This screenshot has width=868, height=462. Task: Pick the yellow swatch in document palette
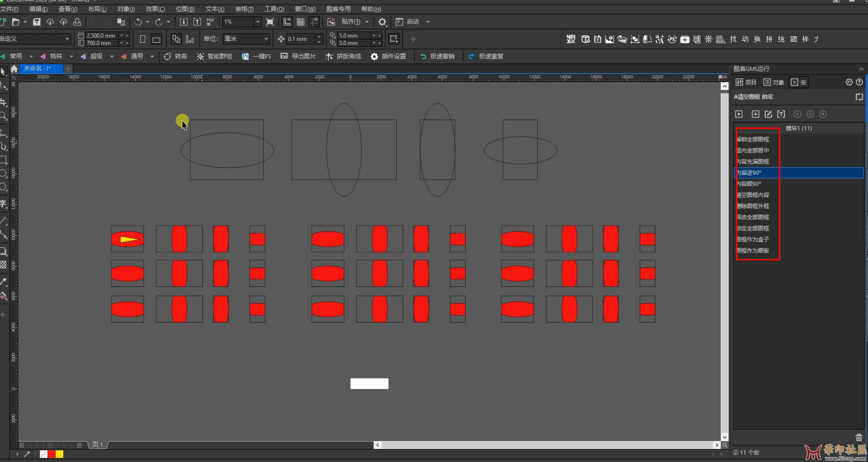tap(59, 454)
